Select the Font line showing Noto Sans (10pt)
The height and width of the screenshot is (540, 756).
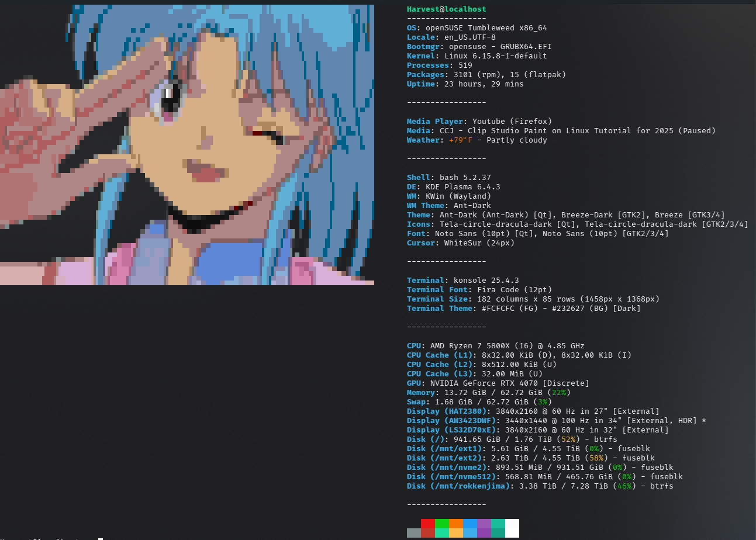click(538, 234)
